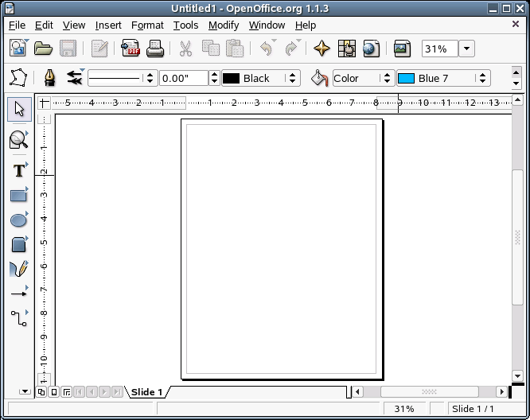Click the Blue 7 color swatch

point(406,78)
